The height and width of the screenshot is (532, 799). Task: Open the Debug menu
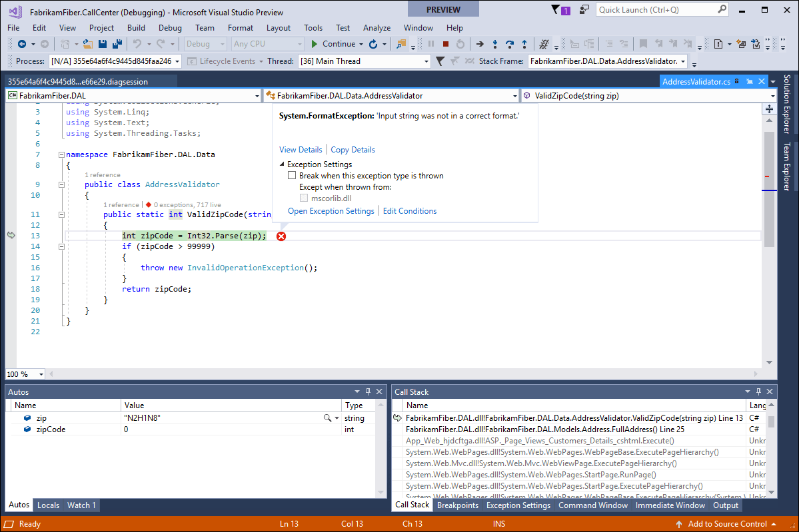170,28
